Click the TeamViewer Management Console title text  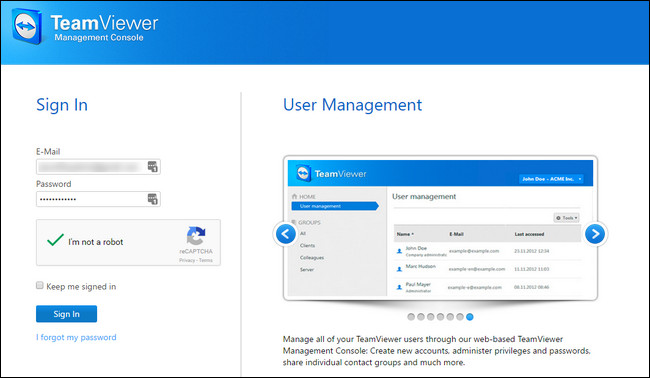104,27
